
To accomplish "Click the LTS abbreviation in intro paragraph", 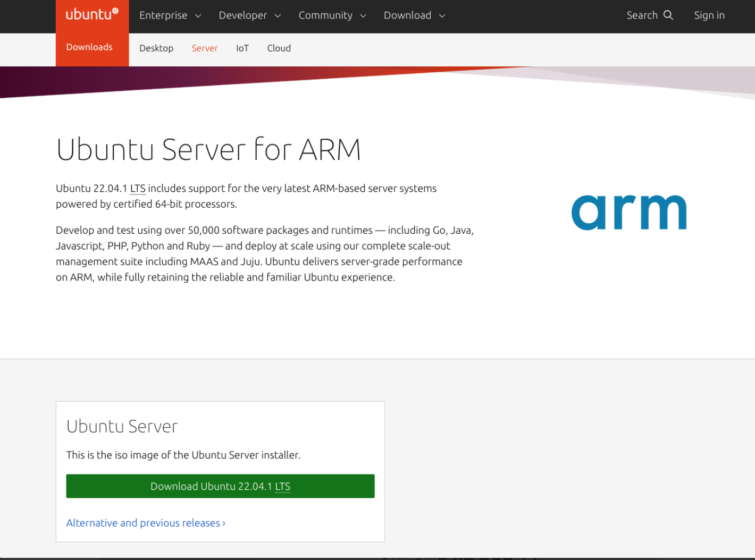I will [x=138, y=189].
